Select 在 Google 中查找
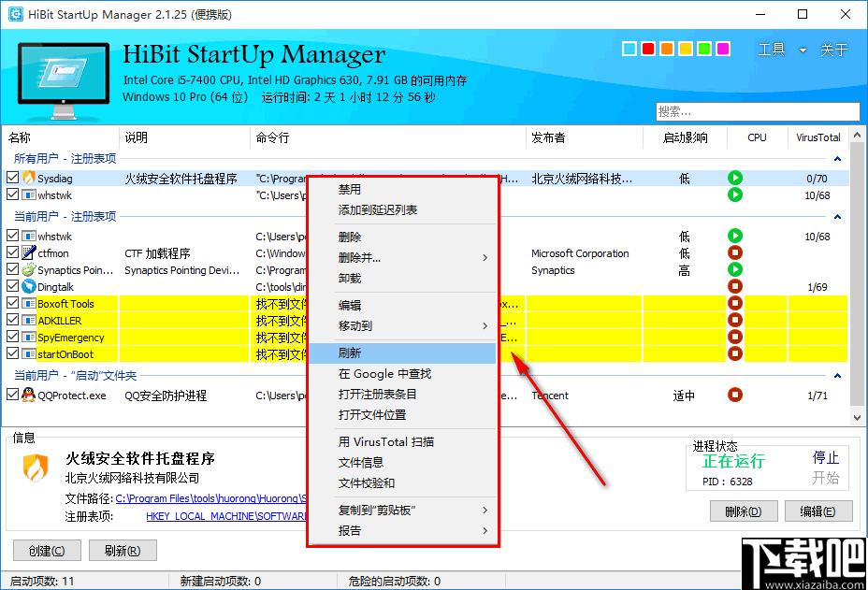 point(402,374)
